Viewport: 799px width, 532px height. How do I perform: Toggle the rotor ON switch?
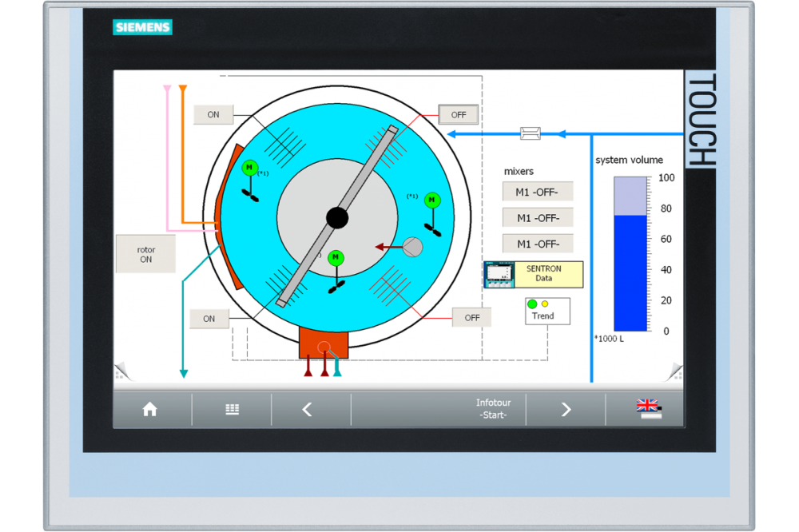coord(145,254)
